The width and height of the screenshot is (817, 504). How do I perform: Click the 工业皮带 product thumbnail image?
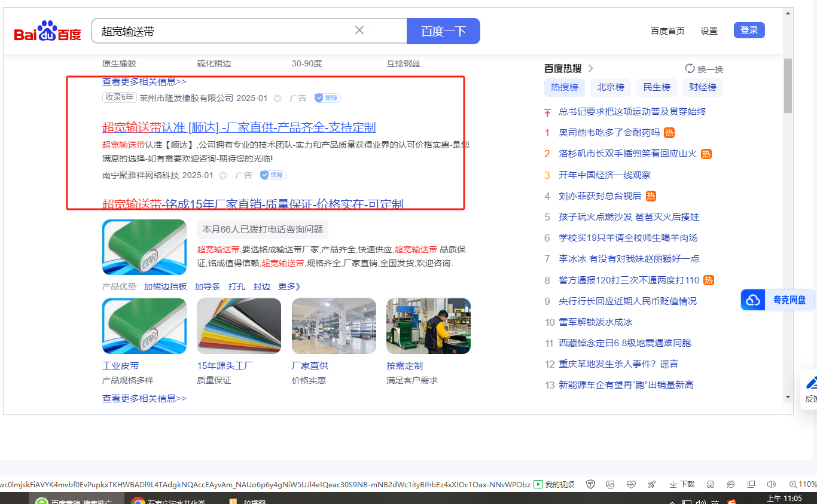tap(144, 326)
